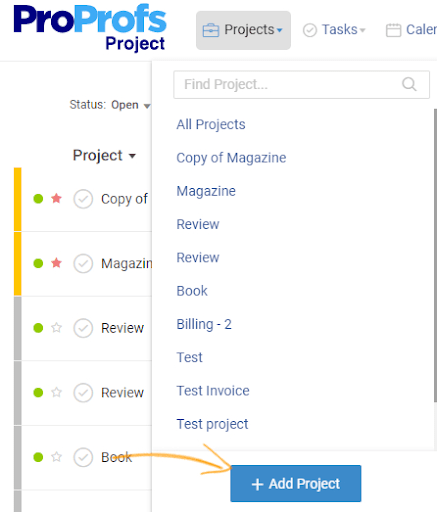Image resolution: width=437 pixels, height=512 pixels.
Task: Open the Magazine row name in table
Action: click(126, 263)
